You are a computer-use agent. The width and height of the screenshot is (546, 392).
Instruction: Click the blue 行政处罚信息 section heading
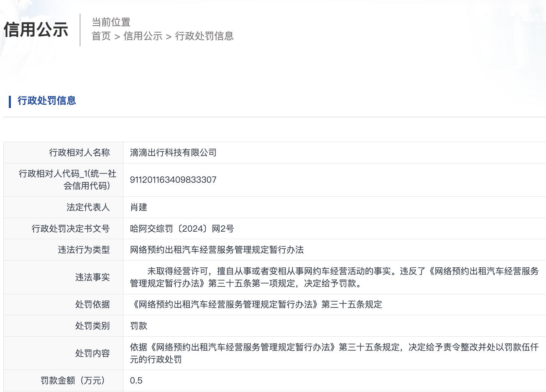click(47, 101)
